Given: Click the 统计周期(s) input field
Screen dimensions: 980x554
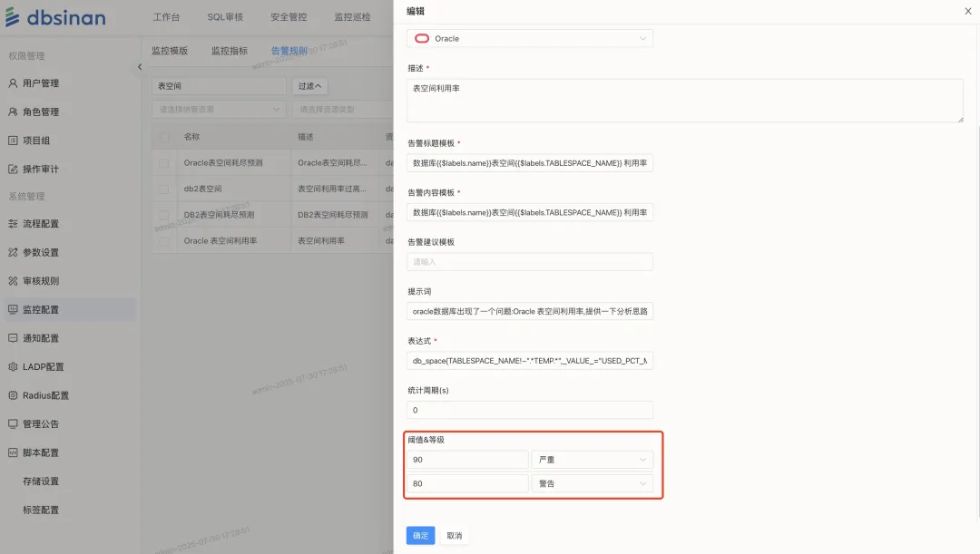Looking at the screenshot, I should (x=529, y=410).
